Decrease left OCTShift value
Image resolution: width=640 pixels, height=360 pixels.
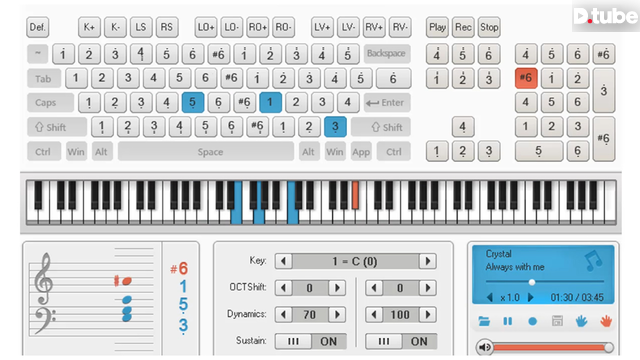(x=284, y=288)
